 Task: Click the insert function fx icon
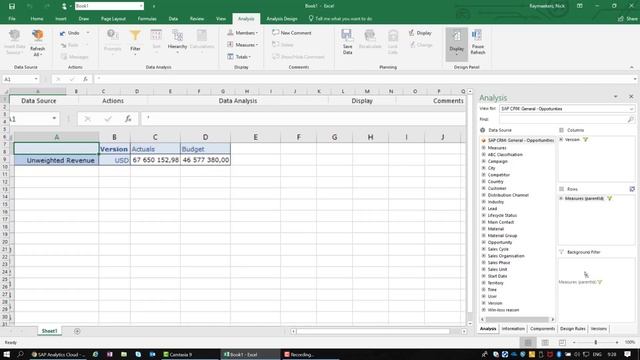(85, 79)
